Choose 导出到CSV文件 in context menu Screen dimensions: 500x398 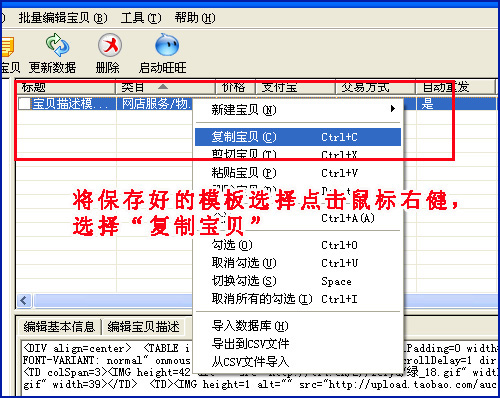(298, 344)
